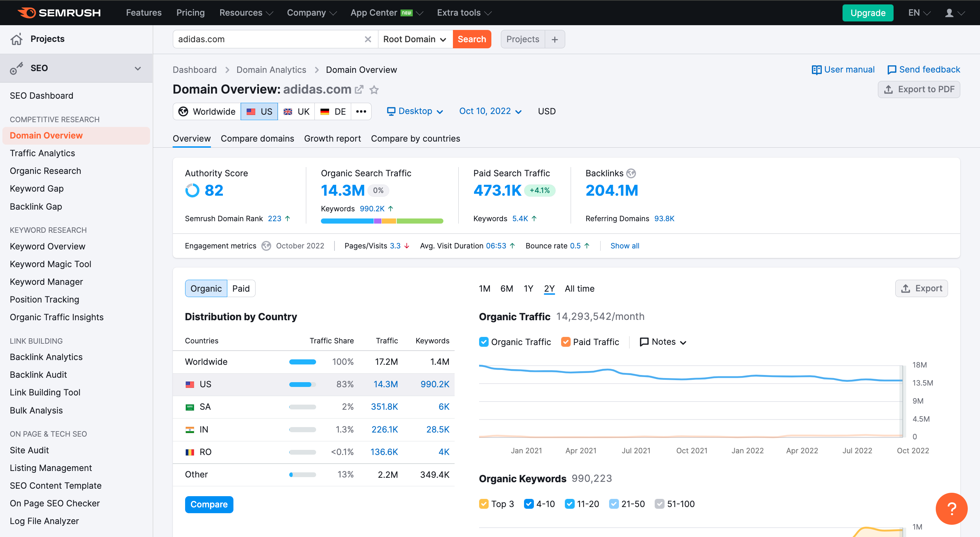Click the Worldwide traffic share bar
This screenshot has height=537, width=980.
(x=303, y=362)
